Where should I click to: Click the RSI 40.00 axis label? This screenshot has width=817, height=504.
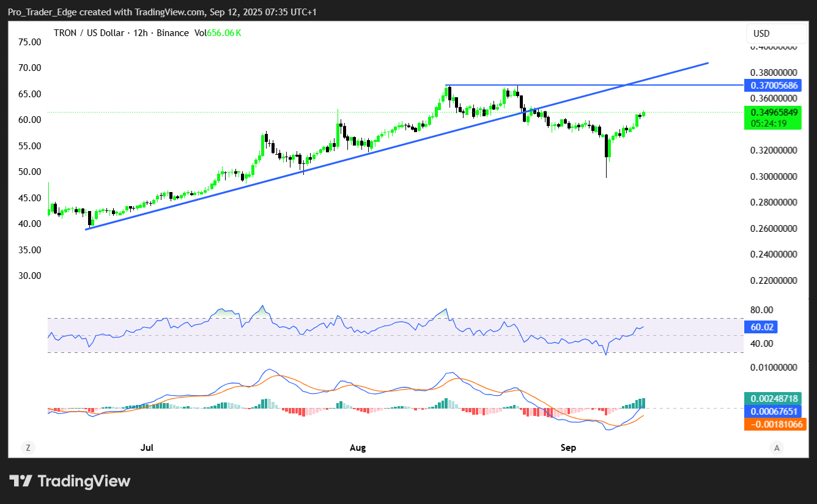coord(762,344)
